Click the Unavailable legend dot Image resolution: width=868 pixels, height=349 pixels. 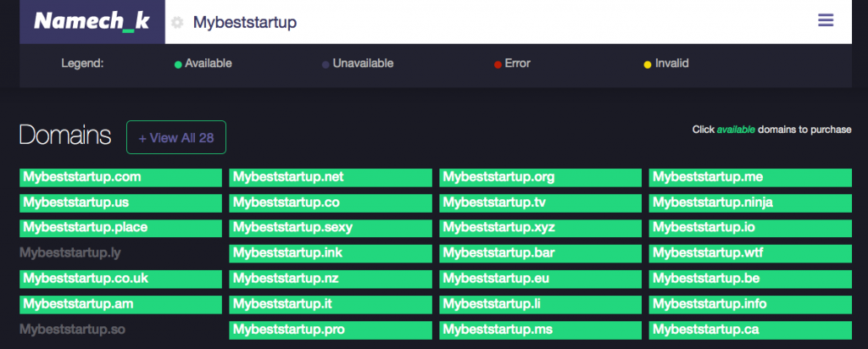325,64
